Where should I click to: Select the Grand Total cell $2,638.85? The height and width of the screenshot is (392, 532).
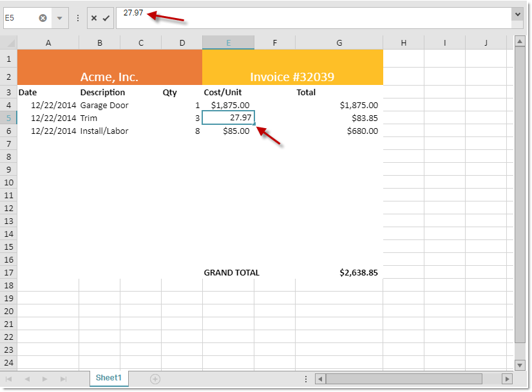358,272
